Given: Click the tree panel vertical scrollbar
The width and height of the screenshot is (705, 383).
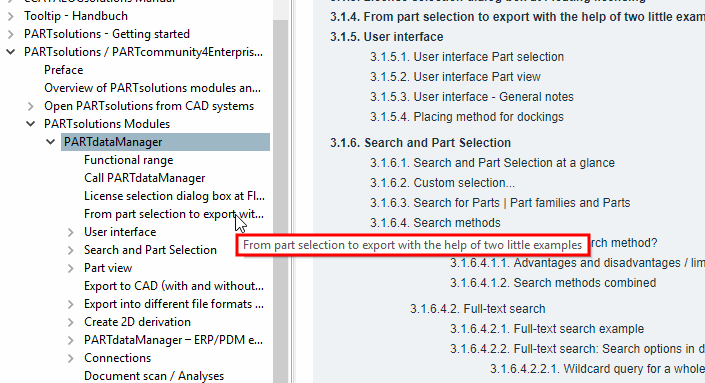Looking at the screenshot, I should (x=280, y=198).
